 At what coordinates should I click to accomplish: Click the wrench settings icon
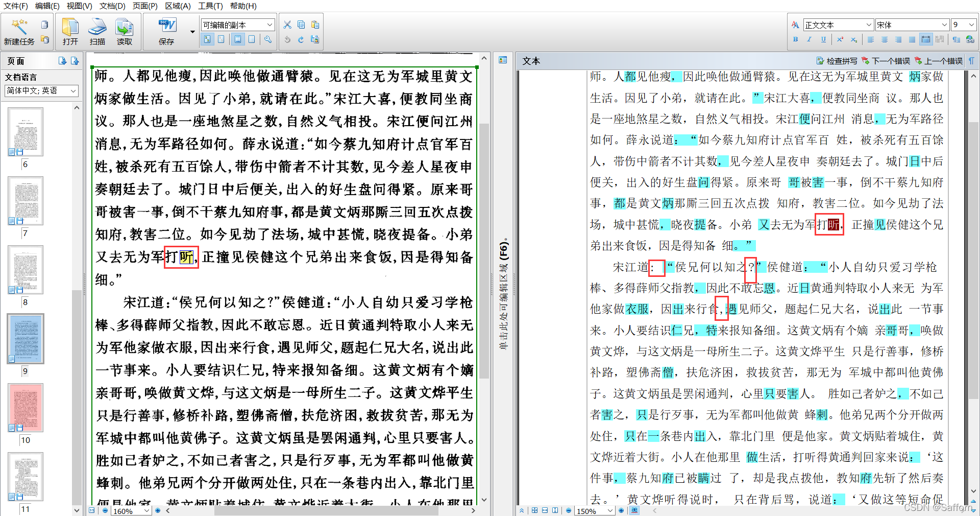click(x=267, y=39)
